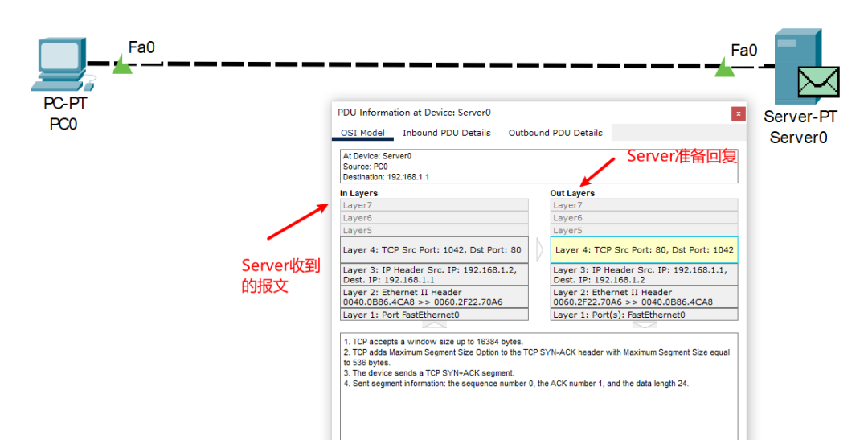Select In Layers Layer 1 Port FastEthernet0
Image resolution: width=868 pixels, height=440 pixels.
(434, 315)
